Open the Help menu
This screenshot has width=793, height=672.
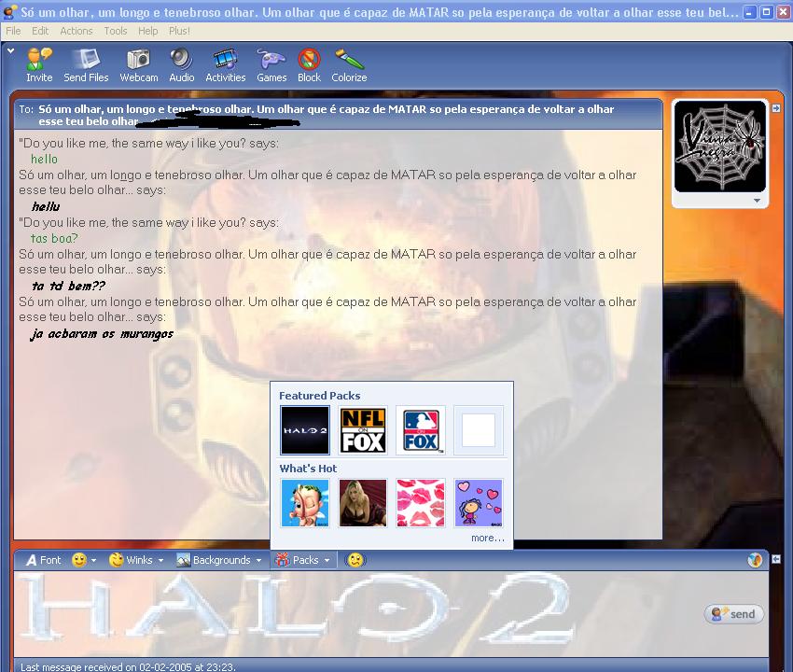[x=147, y=31]
